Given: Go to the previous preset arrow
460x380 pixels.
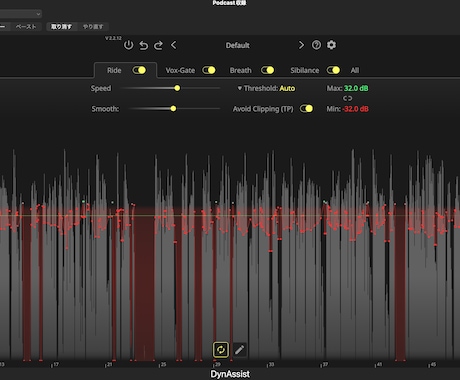Looking at the screenshot, I should tap(174, 45).
